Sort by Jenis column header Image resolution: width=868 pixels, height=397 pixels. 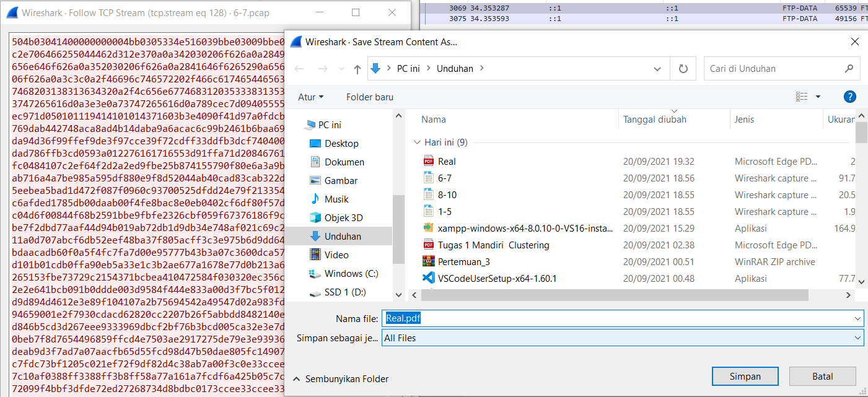pyautogui.click(x=745, y=120)
